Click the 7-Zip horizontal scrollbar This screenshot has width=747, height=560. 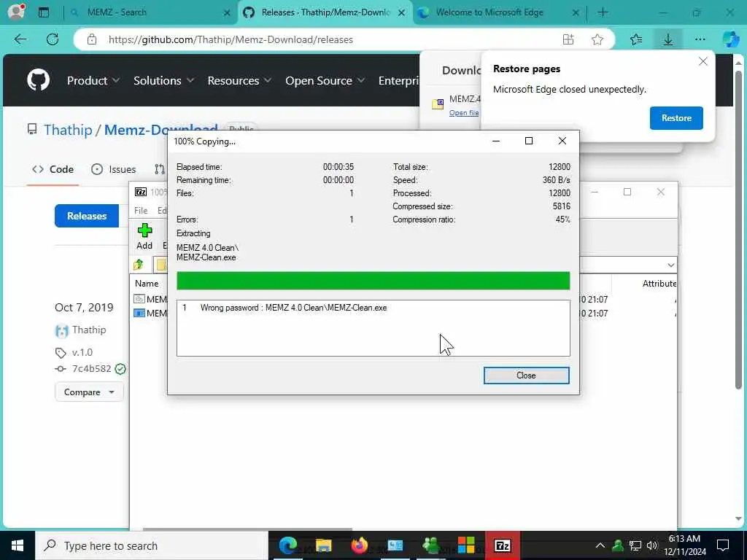(x=247, y=529)
